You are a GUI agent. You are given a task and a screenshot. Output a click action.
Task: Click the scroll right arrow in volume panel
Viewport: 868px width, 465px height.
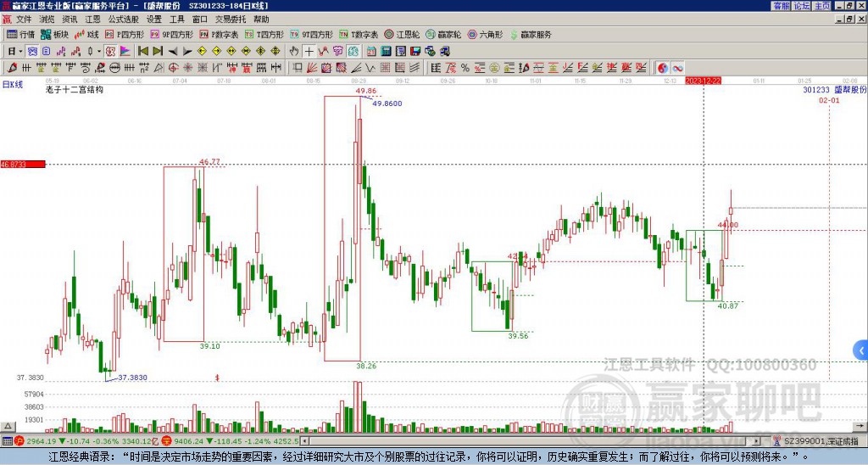click(x=860, y=426)
